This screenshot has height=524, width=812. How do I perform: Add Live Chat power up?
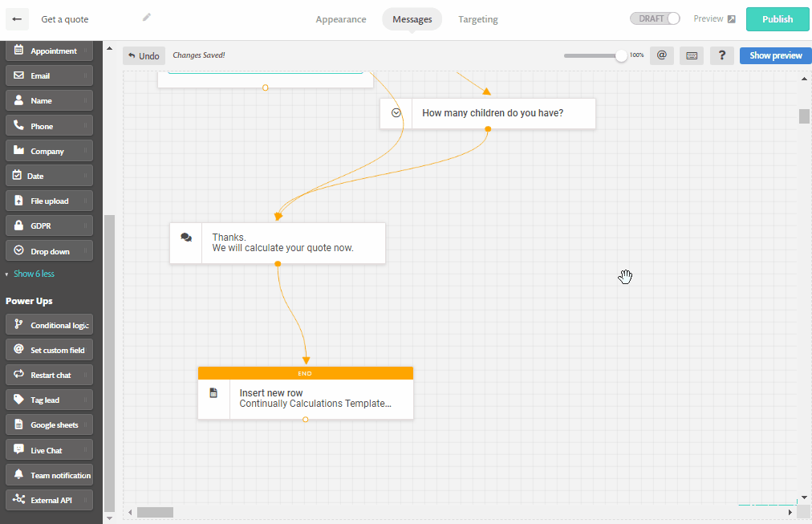[x=49, y=450]
